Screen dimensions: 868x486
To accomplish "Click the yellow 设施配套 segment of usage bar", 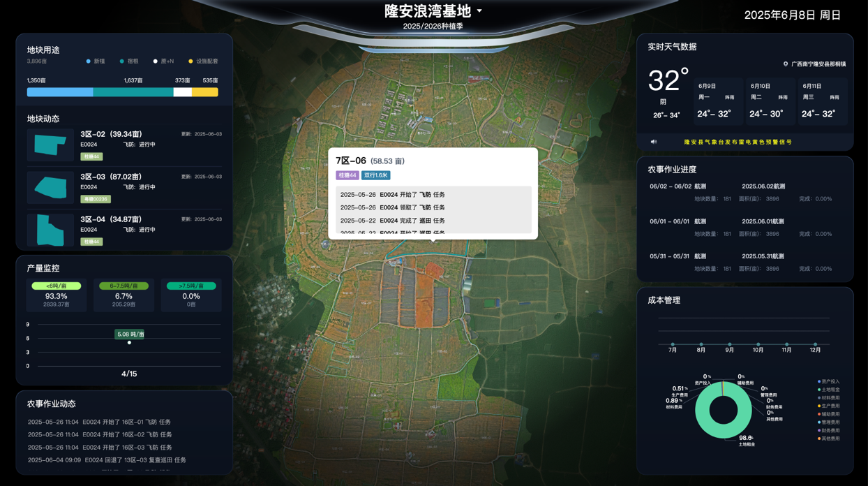I will click(x=205, y=92).
